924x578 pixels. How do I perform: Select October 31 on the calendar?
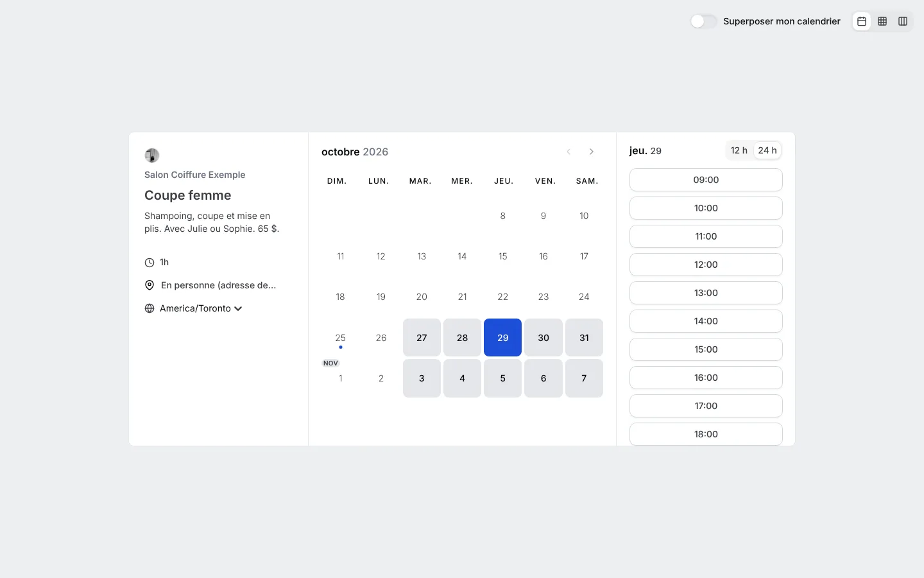point(584,338)
